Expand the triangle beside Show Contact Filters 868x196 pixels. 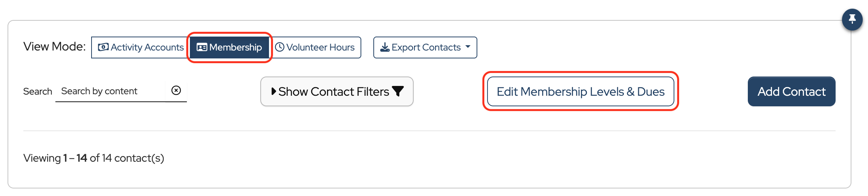274,91
